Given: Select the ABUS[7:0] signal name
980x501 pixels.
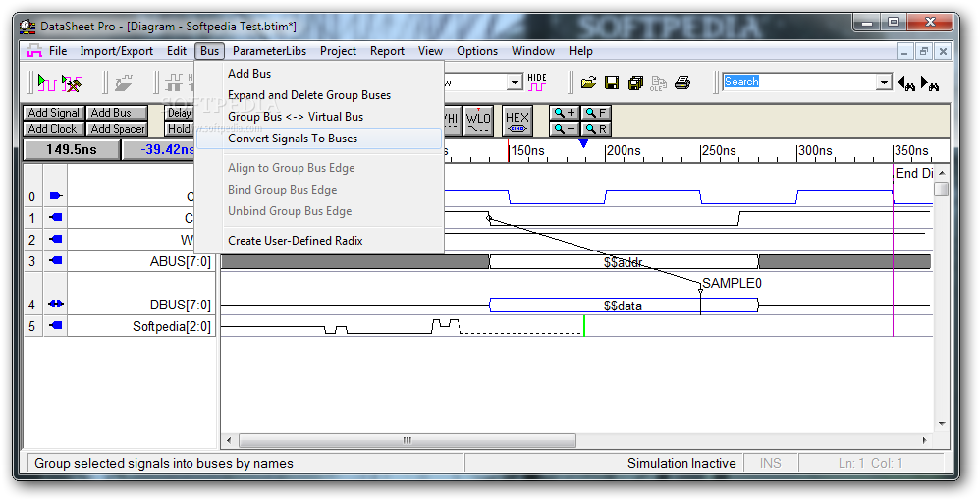Looking at the screenshot, I should coord(180,261).
